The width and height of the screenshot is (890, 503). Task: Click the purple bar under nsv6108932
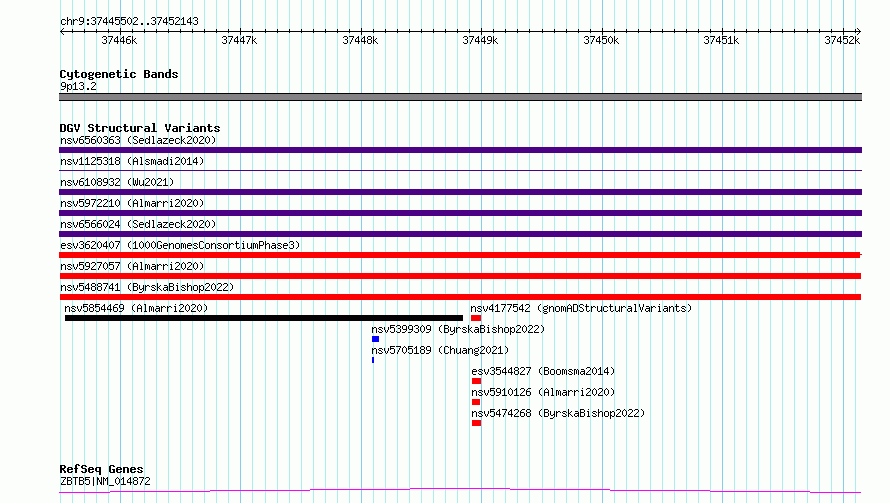pos(460,192)
